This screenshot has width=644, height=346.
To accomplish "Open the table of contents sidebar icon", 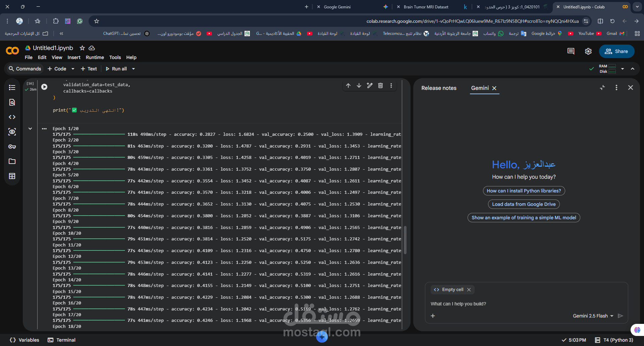I will pyautogui.click(x=12, y=88).
